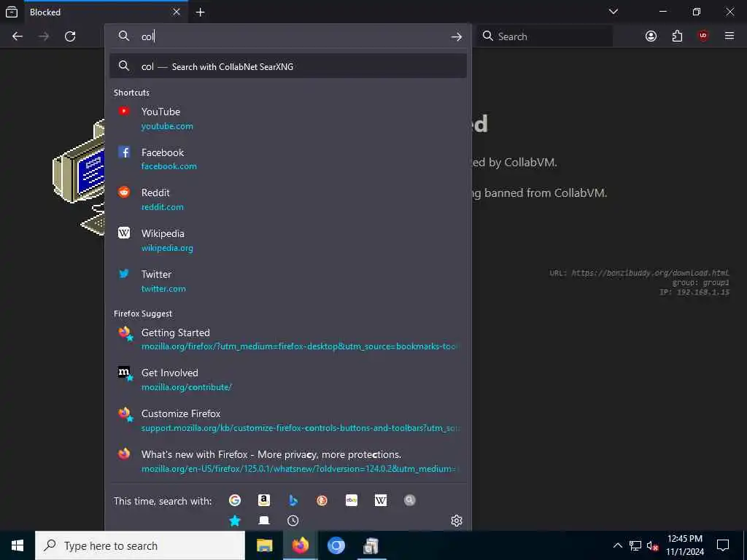
Task: Click the Windows taskbar search box
Action: click(140, 545)
